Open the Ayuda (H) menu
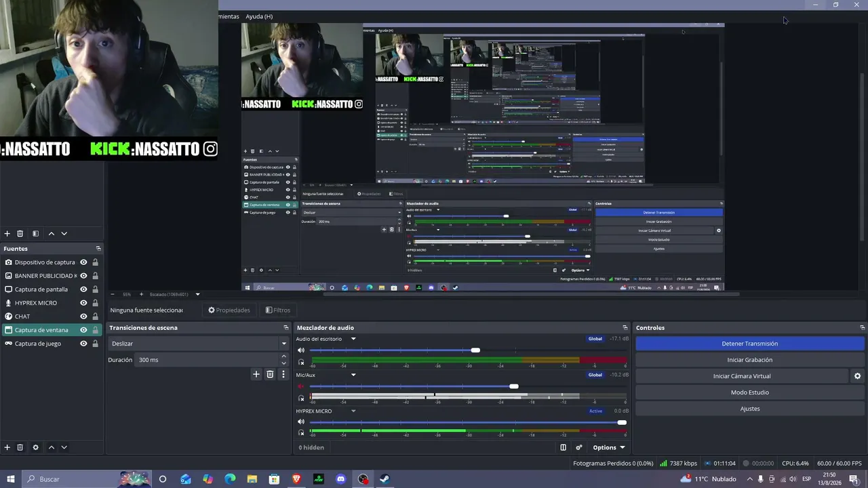This screenshot has height=488, width=868. (259, 16)
